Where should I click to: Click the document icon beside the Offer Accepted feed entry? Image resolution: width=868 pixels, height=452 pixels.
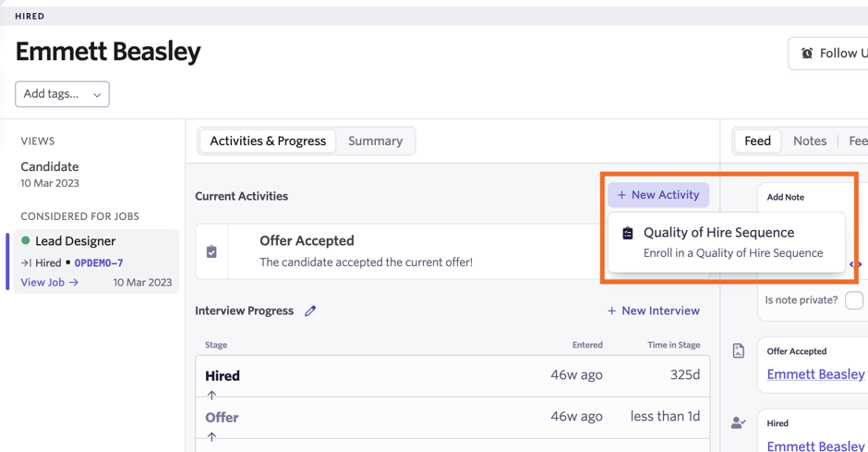pyautogui.click(x=739, y=350)
